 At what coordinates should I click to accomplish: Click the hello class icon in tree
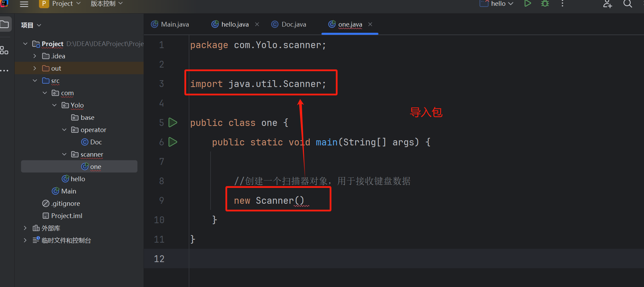pyautogui.click(x=65, y=179)
